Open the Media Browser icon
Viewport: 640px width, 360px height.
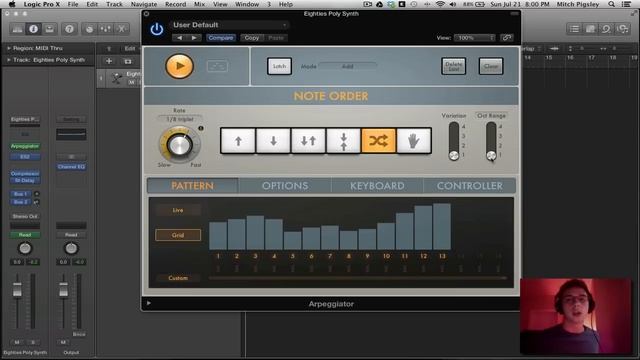coord(622,29)
